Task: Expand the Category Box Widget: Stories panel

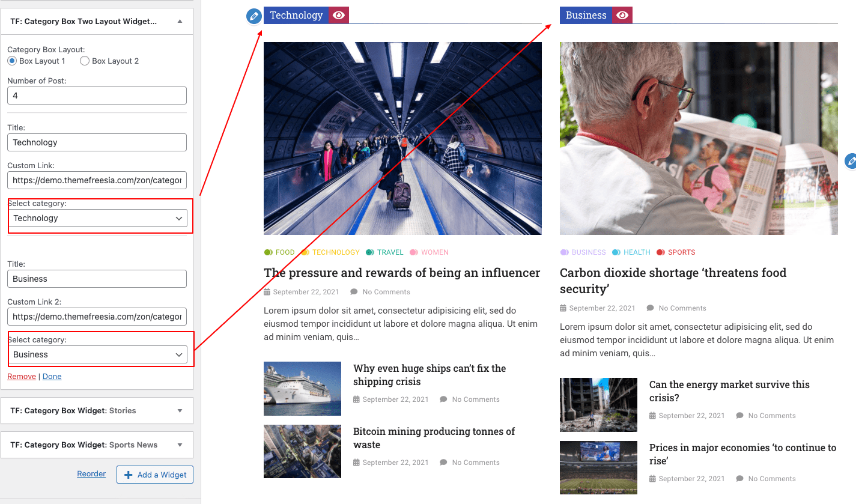Action: click(180, 411)
